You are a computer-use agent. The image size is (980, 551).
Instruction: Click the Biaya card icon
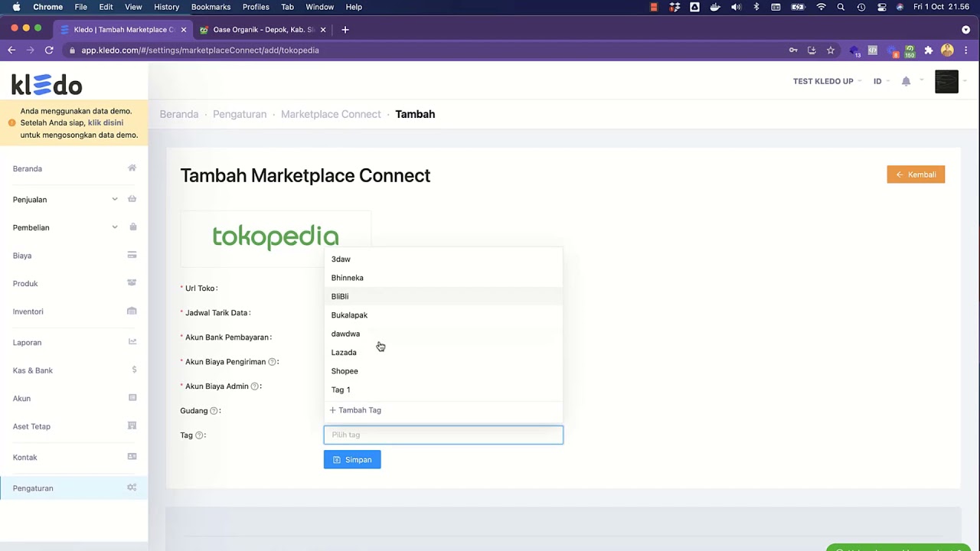132,255
